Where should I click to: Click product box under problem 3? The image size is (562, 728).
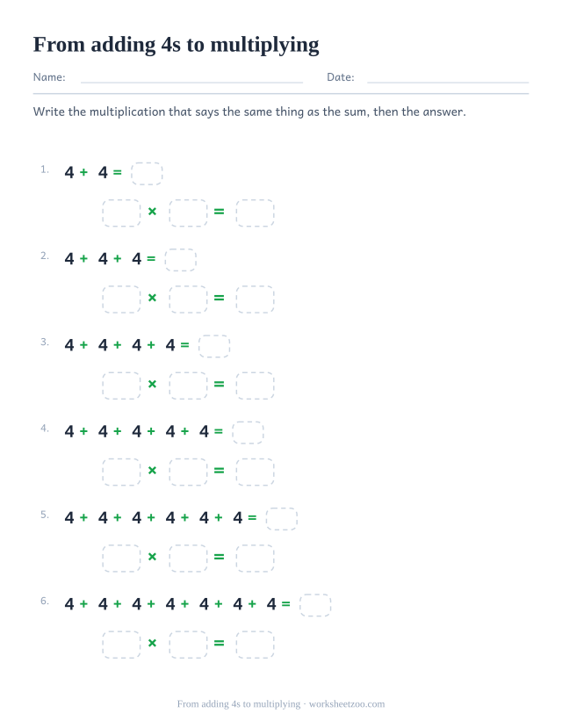click(x=256, y=386)
